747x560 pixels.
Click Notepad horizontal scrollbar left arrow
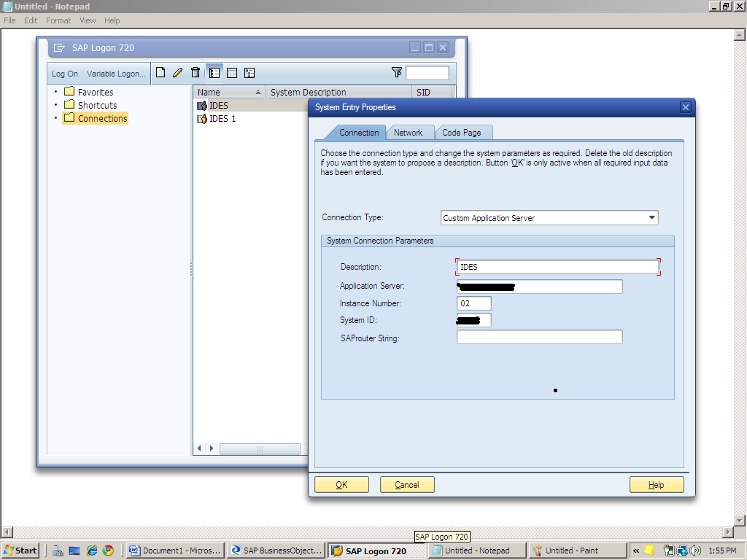pyautogui.click(x=7, y=532)
